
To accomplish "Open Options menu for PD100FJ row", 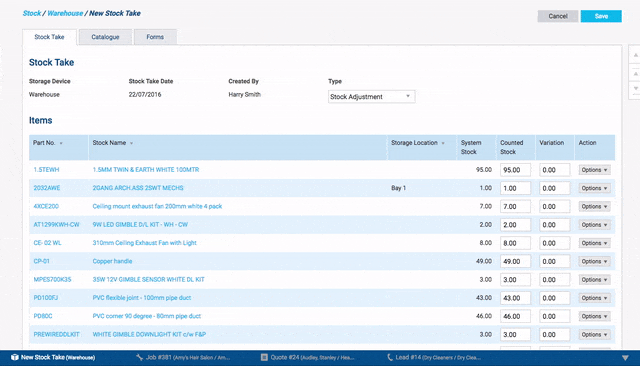I will click(594, 298).
